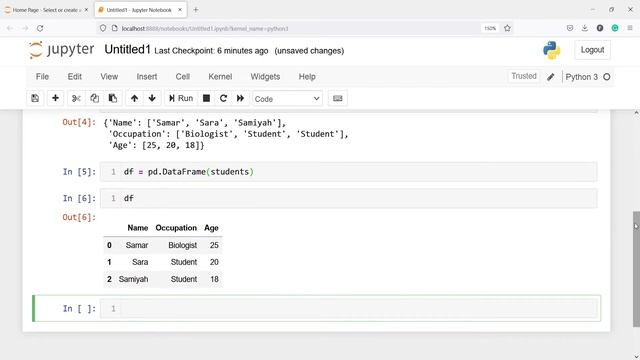
Task: Click the Python logo icon
Action: point(551,50)
